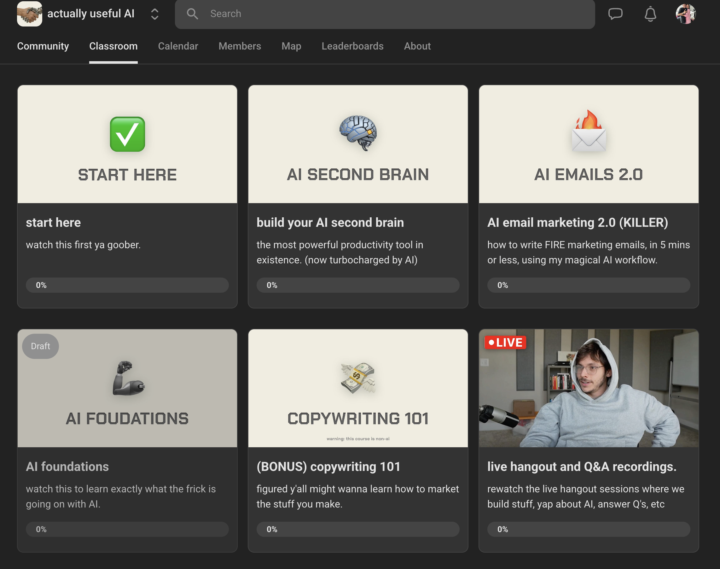
Task: Click the LIVE badge on hangout thumbnail
Action: [x=505, y=343]
